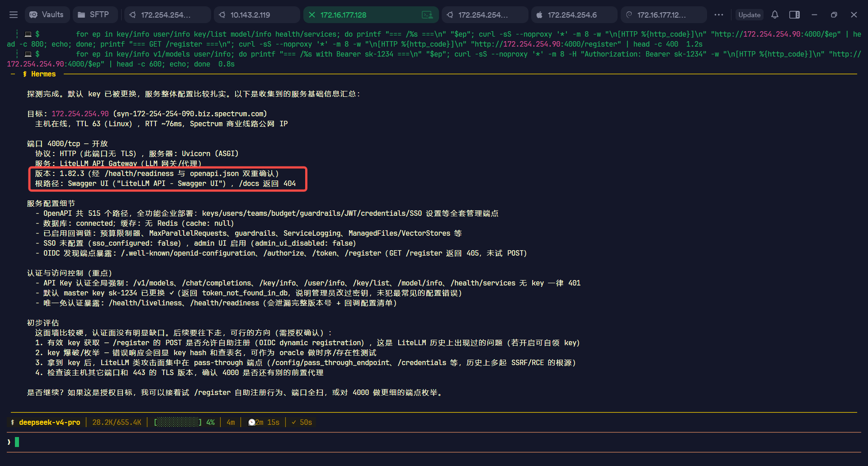Click the "初步评估" heading
The width and height of the screenshot is (868, 466).
tap(43, 323)
